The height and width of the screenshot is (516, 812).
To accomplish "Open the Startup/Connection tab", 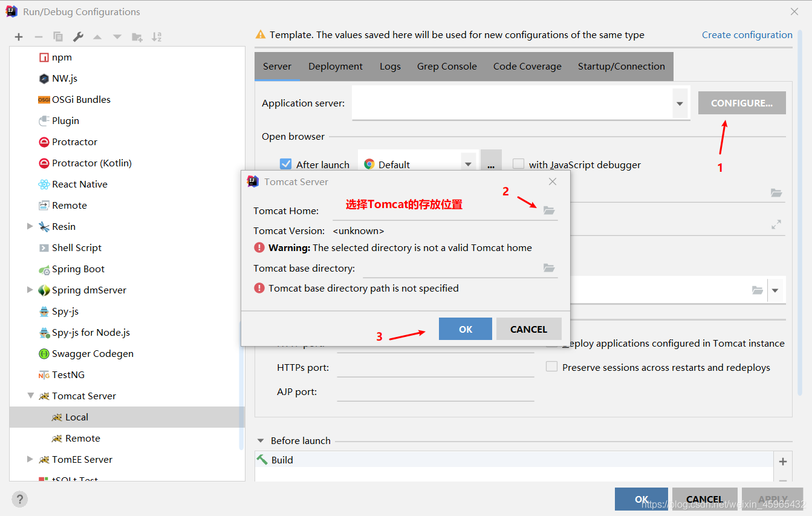I will (x=621, y=67).
